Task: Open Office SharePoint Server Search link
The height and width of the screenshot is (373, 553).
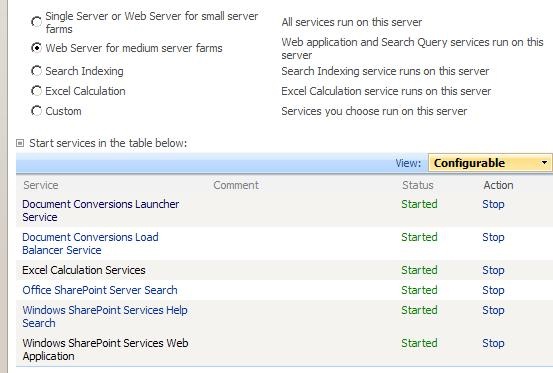Action: coord(100,290)
